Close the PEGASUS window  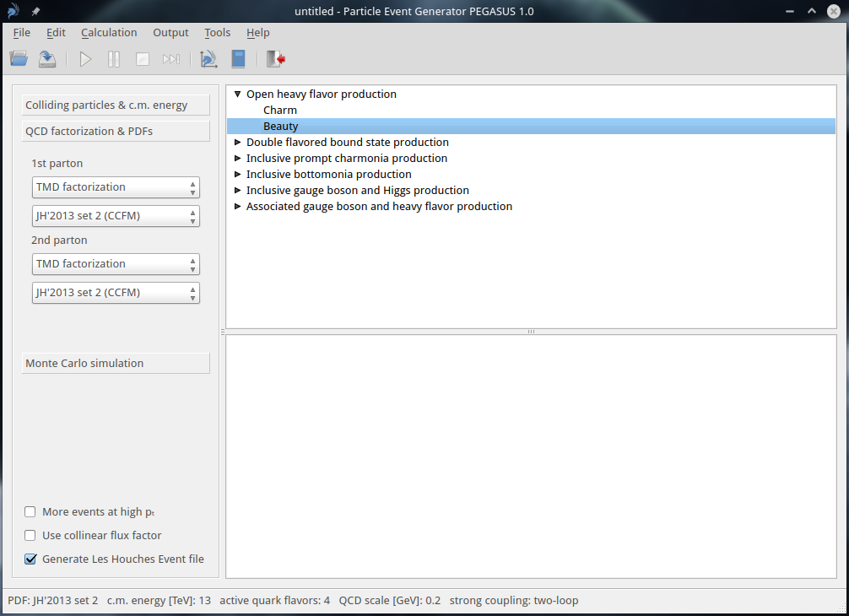coord(834,11)
